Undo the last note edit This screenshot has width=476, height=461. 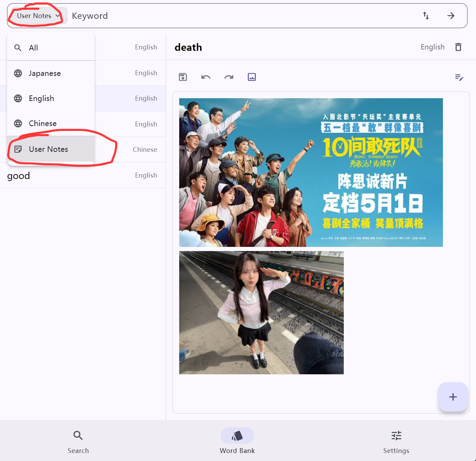click(x=206, y=77)
